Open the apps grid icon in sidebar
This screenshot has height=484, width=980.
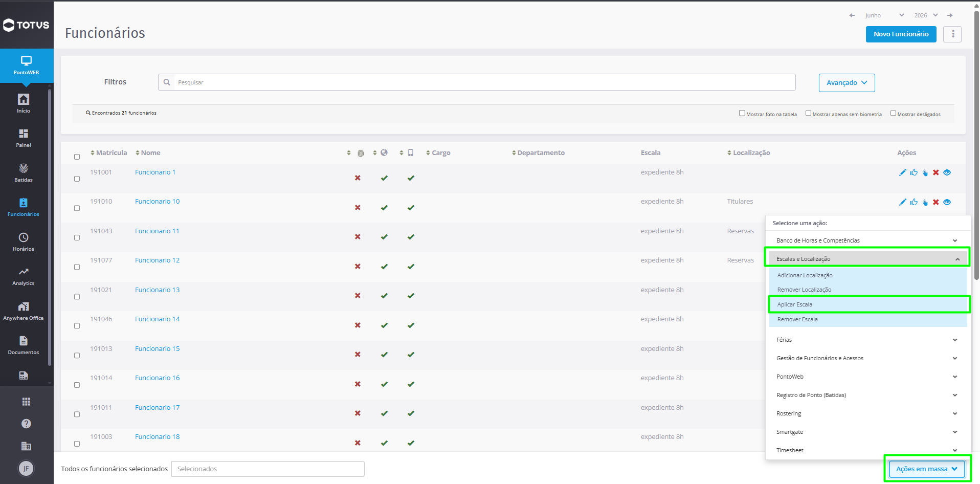26,402
